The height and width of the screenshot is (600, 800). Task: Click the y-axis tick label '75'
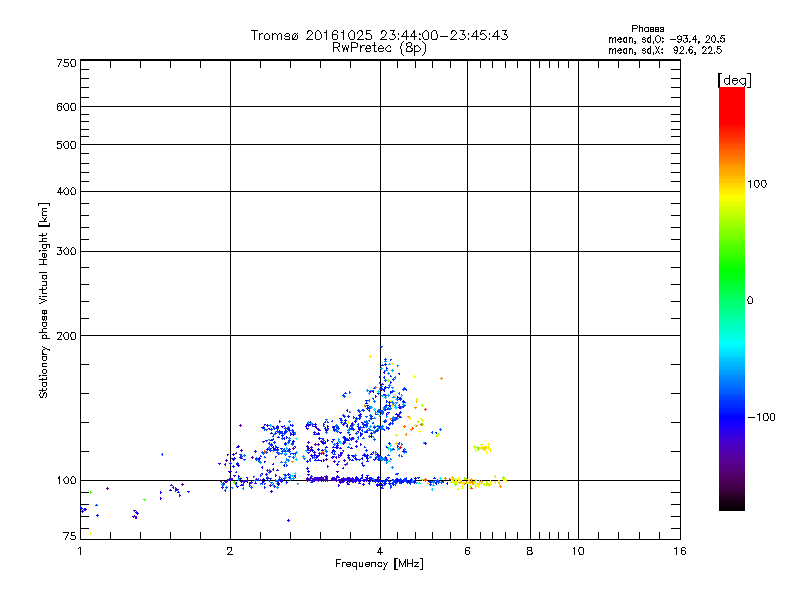coord(70,536)
